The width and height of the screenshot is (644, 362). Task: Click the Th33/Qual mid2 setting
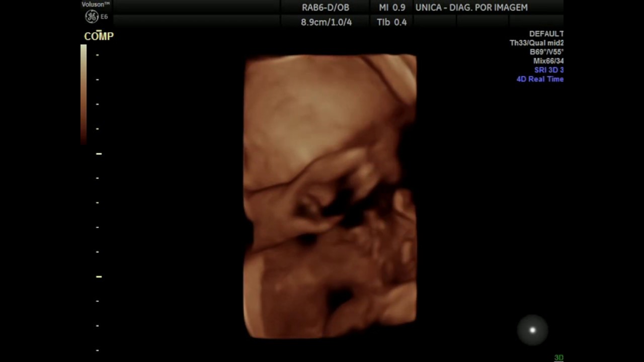coord(537,43)
